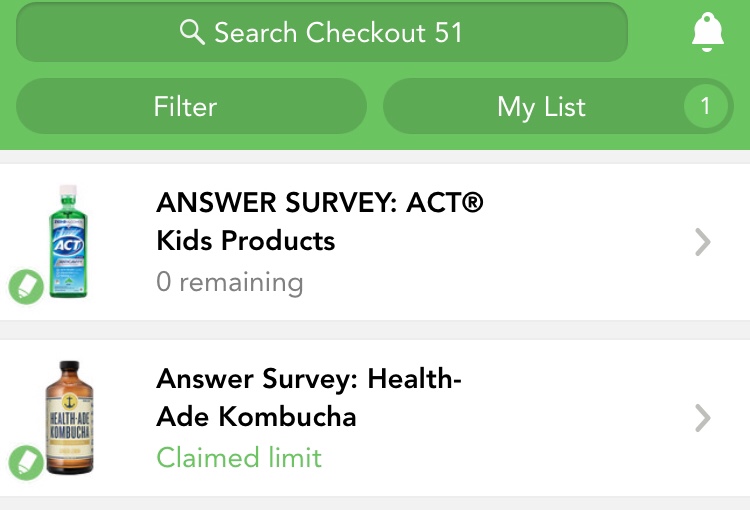The height and width of the screenshot is (510, 750).
Task: Open the ACT Kids Products offer row
Action: pyautogui.click(x=375, y=242)
